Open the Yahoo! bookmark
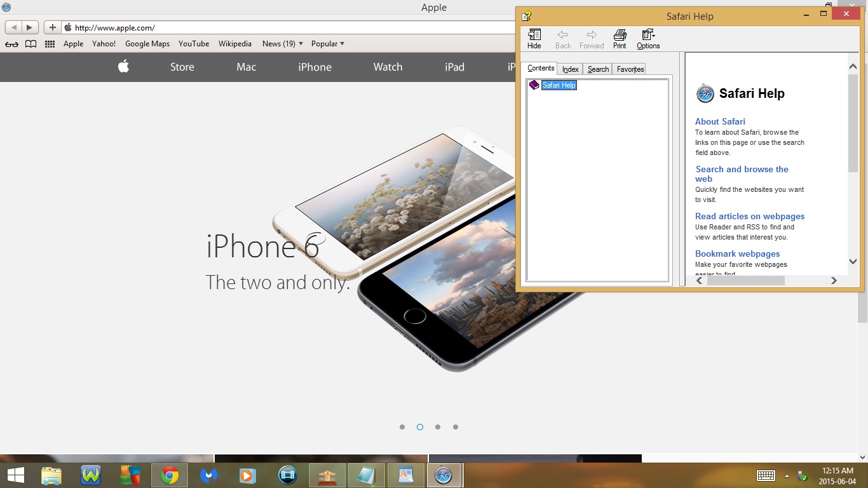868x488 pixels. coord(104,44)
